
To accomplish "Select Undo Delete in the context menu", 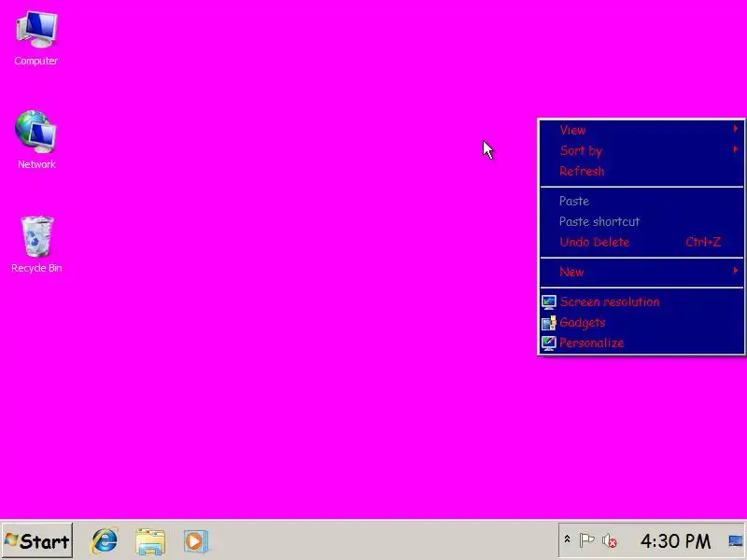I will pyautogui.click(x=641, y=242).
